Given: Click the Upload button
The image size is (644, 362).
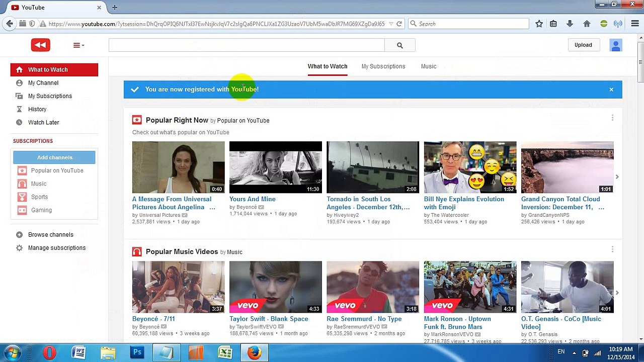Looking at the screenshot, I should click(583, 45).
